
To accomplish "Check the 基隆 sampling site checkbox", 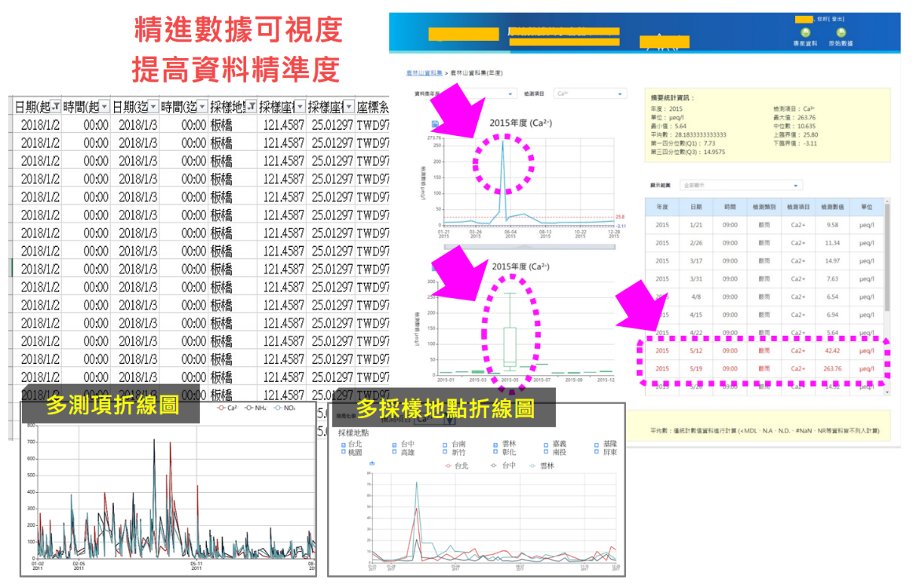I will coord(596,445).
